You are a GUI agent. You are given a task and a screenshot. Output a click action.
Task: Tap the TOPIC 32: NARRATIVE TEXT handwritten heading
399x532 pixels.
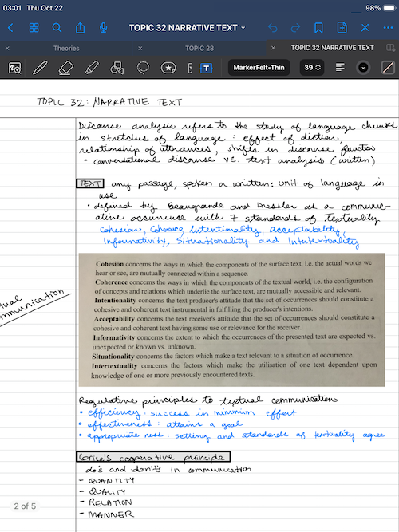(109, 102)
